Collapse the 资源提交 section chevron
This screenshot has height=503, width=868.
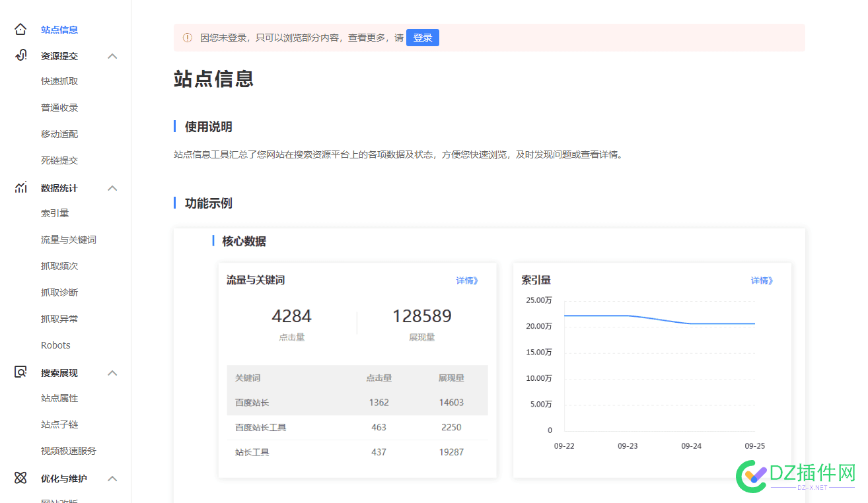(112, 56)
